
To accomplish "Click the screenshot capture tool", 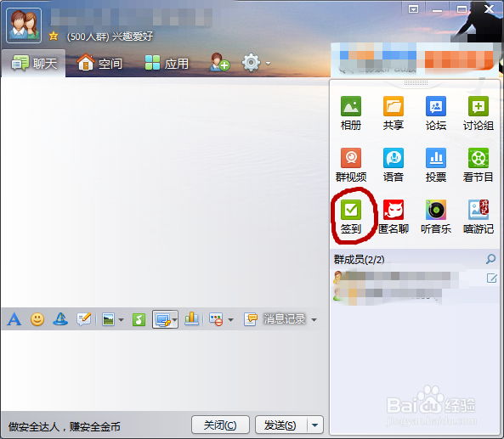I will click(163, 319).
